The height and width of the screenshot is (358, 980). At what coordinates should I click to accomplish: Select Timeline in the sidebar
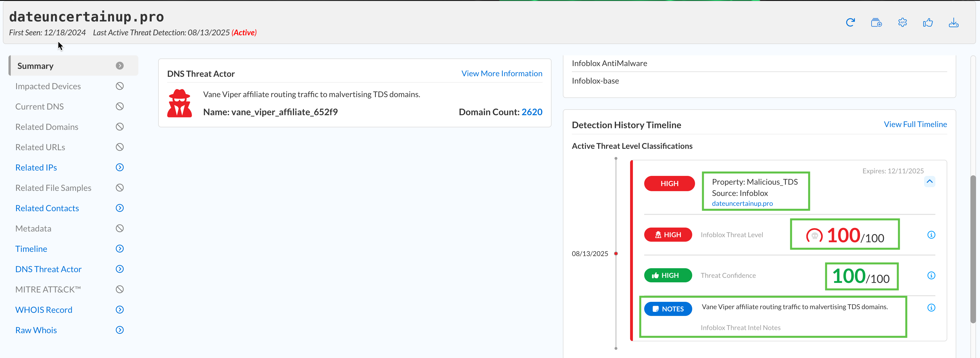(31, 249)
